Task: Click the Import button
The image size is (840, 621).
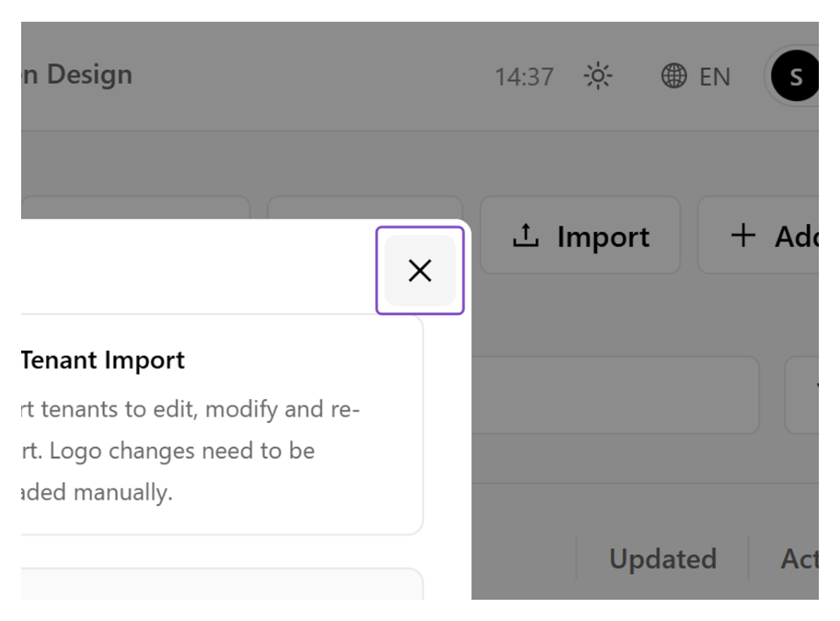Action: pyautogui.click(x=580, y=235)
